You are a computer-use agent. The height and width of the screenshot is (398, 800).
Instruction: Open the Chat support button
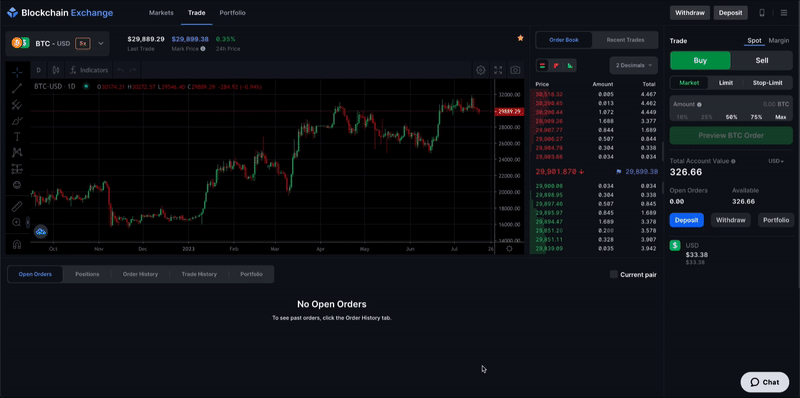coord(764,382)
